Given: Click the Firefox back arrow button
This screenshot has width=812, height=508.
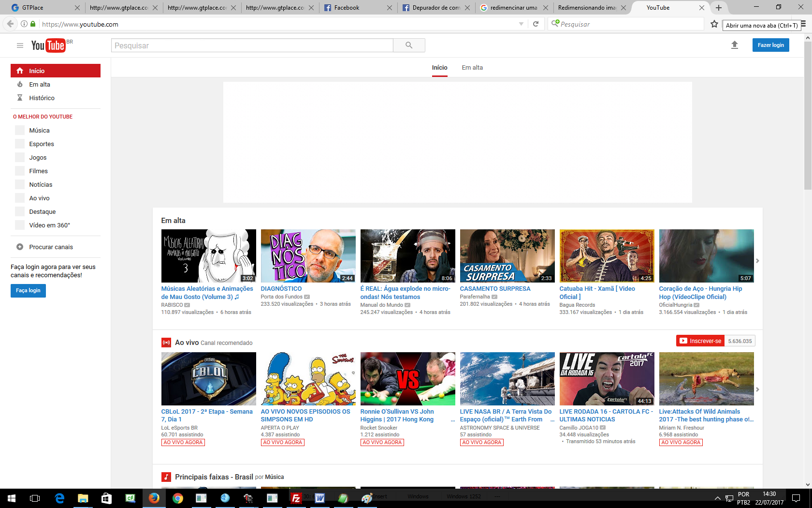Looking at the screenshot, I should 10,24.
